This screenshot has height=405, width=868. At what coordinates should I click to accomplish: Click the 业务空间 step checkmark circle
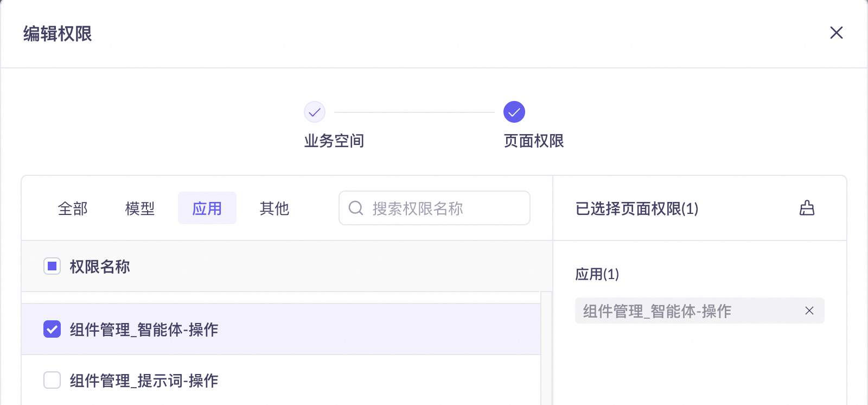[315, 111]
